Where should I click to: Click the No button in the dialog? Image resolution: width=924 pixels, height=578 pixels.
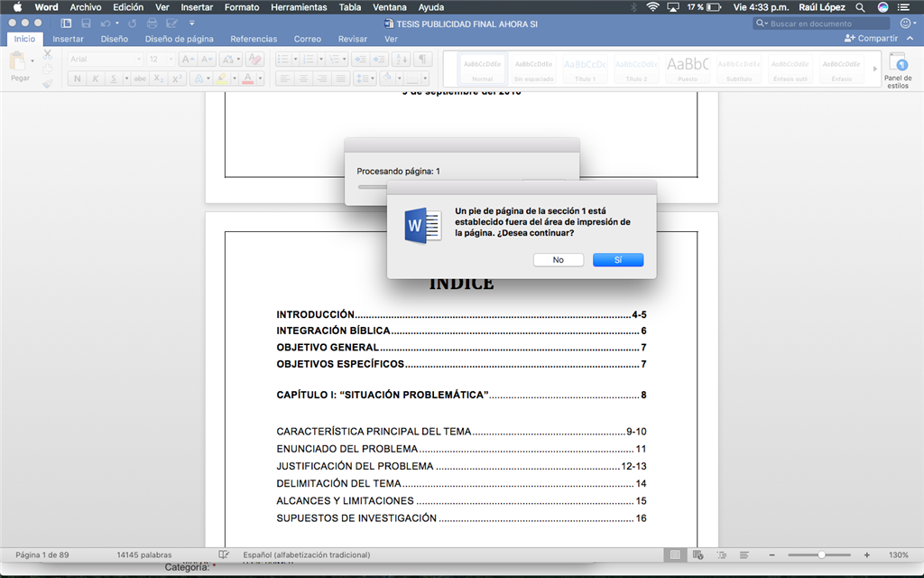(x=558, y=259)
